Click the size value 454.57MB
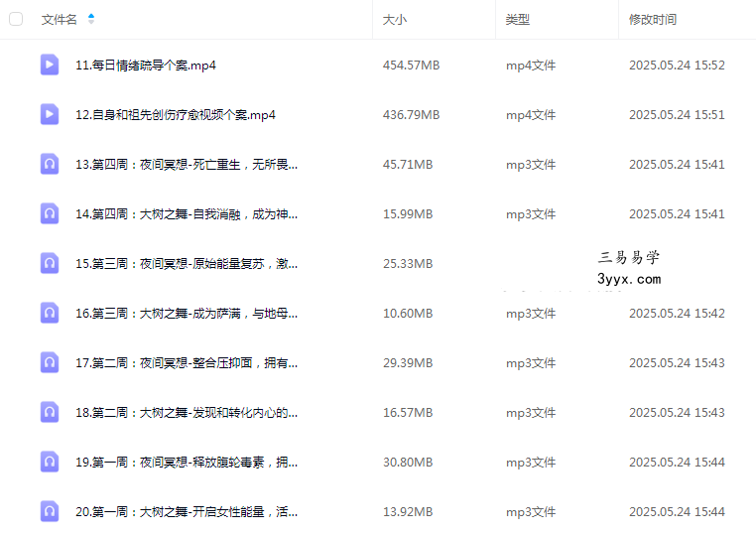 click(412, 66)
